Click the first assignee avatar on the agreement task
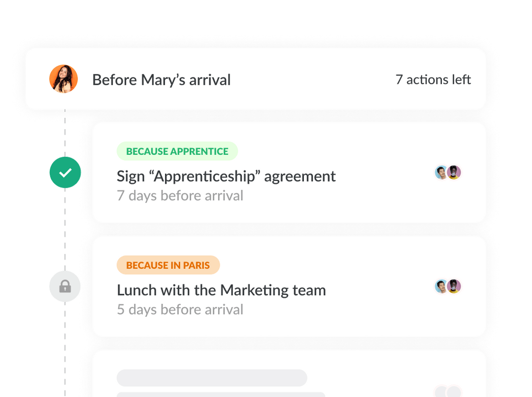Viewport: 532px width, 397px height. 440,172
